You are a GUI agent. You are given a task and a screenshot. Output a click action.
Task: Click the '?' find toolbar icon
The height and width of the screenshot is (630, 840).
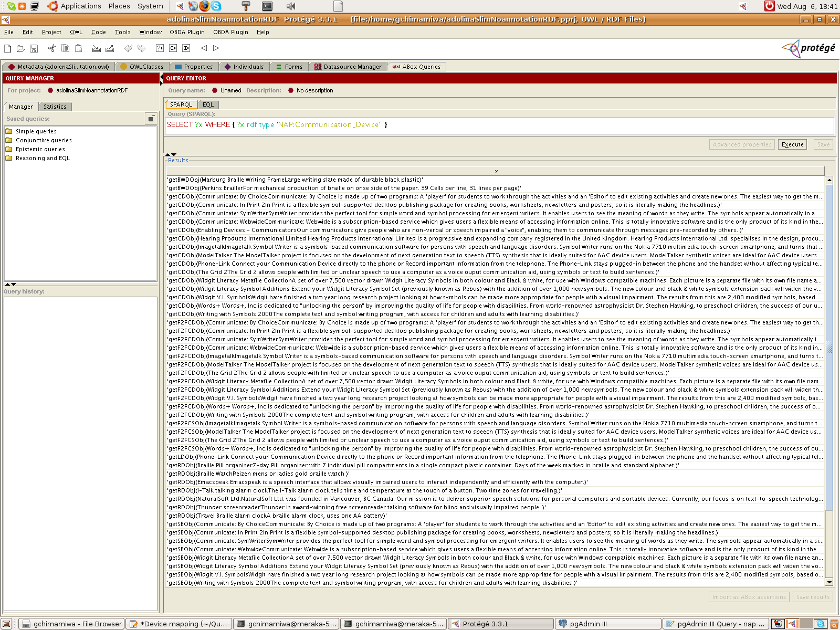[x=160, y=48]
